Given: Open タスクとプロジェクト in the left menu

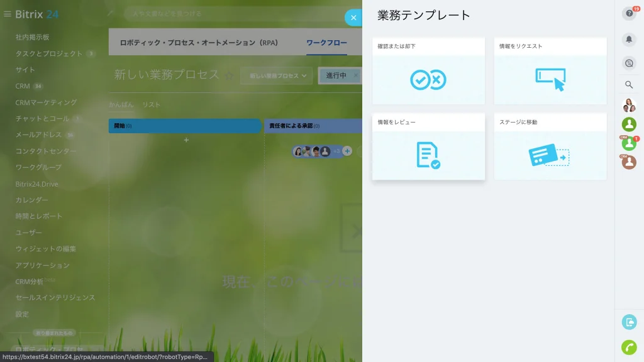Looking at the screenshot, I should 49,53.
